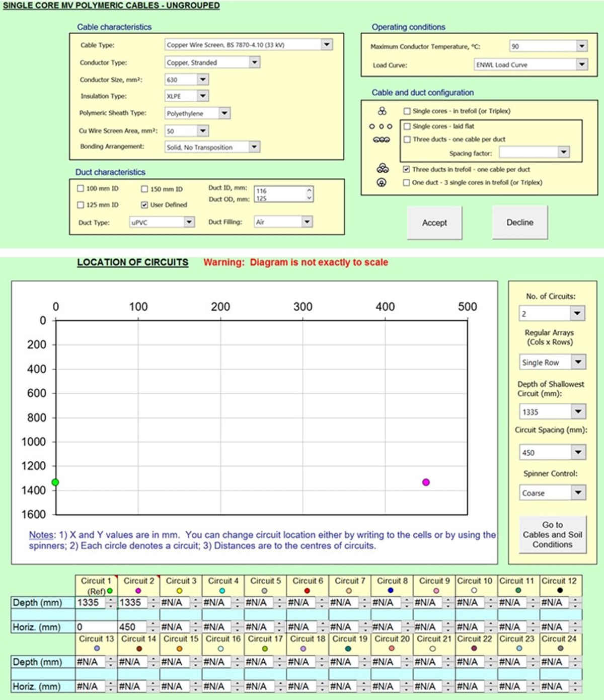The width and height of the screenshot is (604, 700).
Task: Click the magenta Circuit 2 marker on the diagram
Action: click(426, 482)
